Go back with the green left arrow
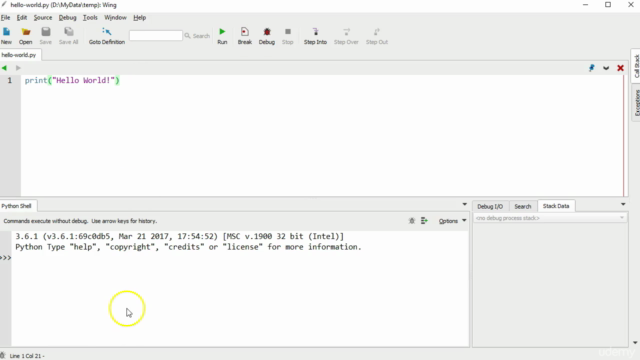Viewport: 640px width, 360px height. (x=4, y=68)
